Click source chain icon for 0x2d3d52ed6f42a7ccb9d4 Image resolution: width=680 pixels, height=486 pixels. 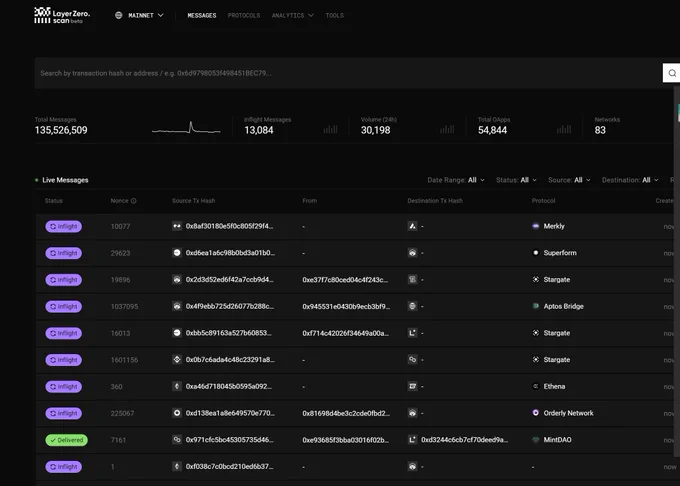click(x=177, y=280)
